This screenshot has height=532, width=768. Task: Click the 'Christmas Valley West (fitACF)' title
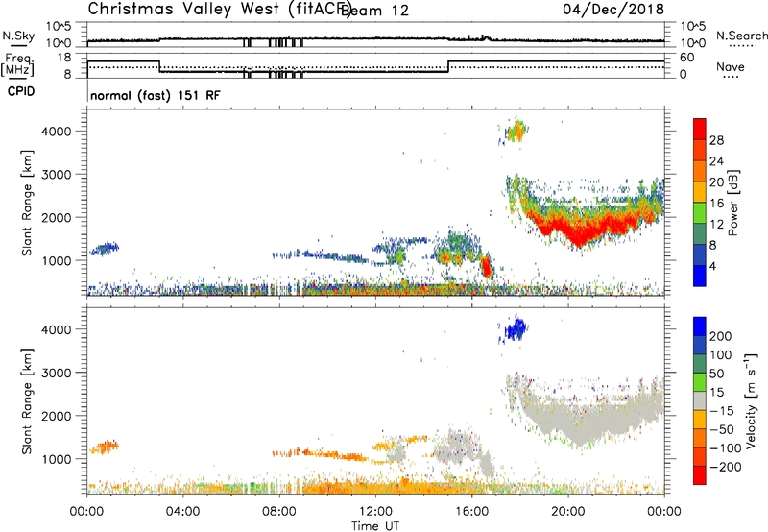219,10
